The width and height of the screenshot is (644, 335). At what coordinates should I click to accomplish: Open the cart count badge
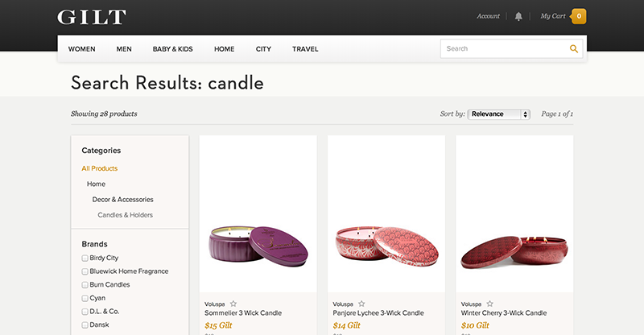click(579, 16)
